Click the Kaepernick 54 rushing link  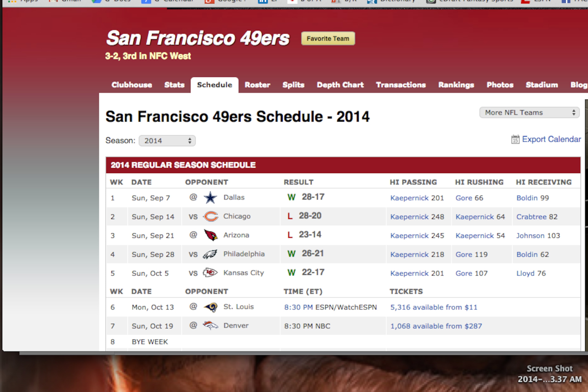point(475,236)
